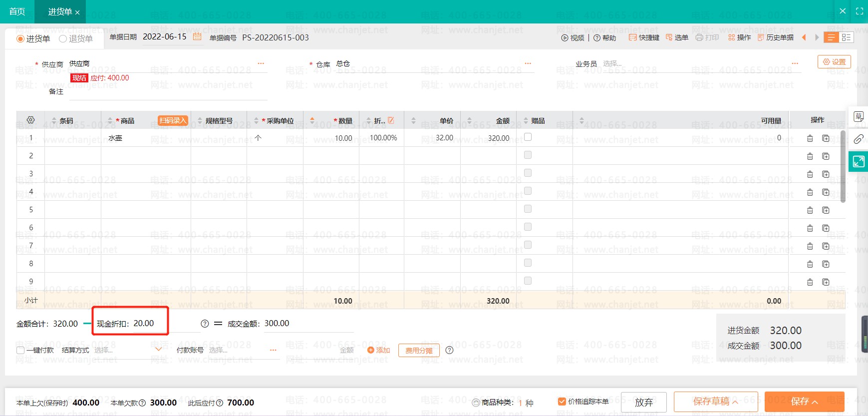Click the 水壶 product cell
Image resolution: width=868 pixels, height=416 pixels.
pos(146,138)
